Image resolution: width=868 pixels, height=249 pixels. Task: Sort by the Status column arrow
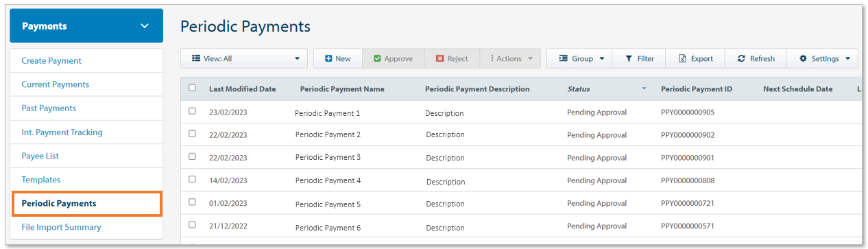(x=644, y=89)
